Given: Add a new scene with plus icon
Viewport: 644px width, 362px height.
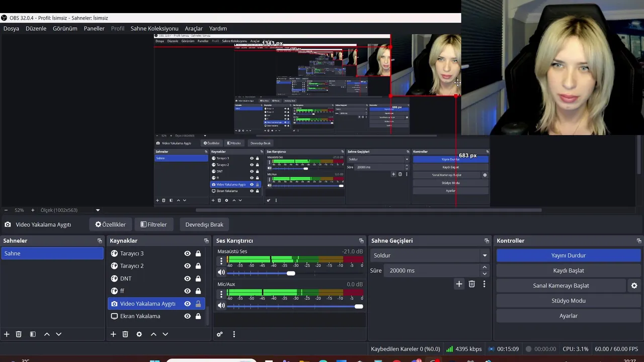Looking at the screenshot, I should 7,334.
